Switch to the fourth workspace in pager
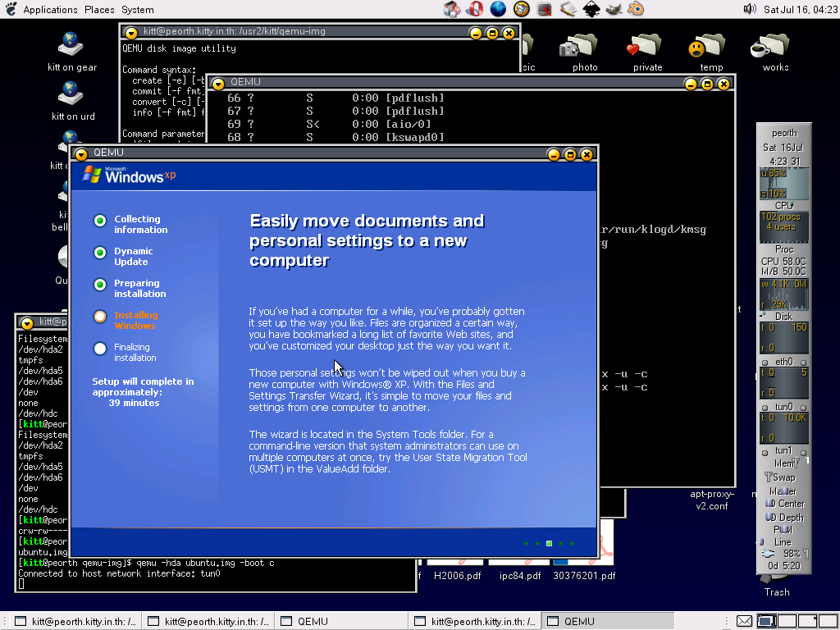 pos(828,621)
